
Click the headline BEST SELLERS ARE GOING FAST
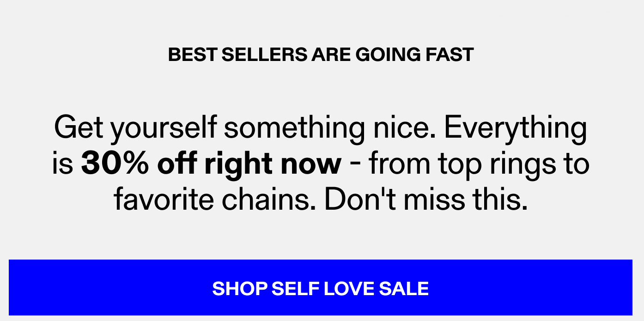pos(321,54)
